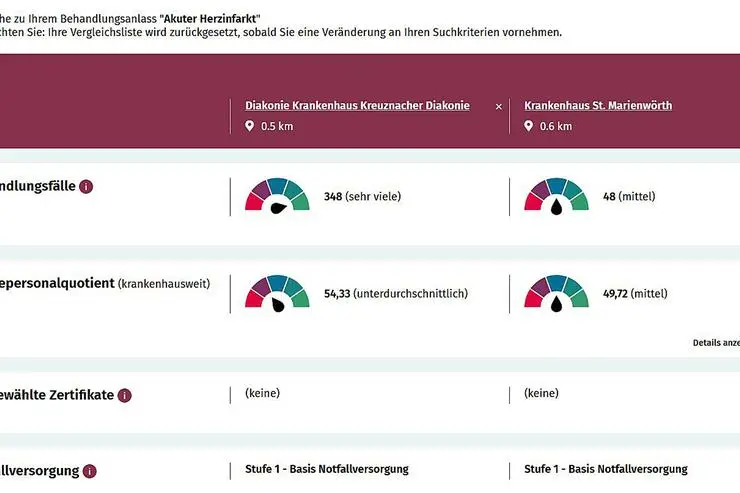Click gauge showing 48 mittel cases
Image resolution: width=740 pixels, height=493 pixels.
click(x=556, y=196)
